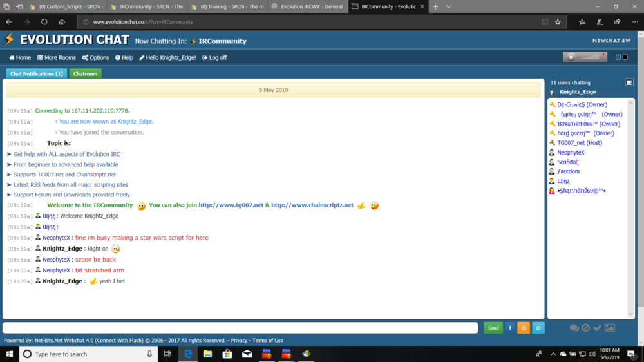Click the blue exclamation action button

coord(509,328)
